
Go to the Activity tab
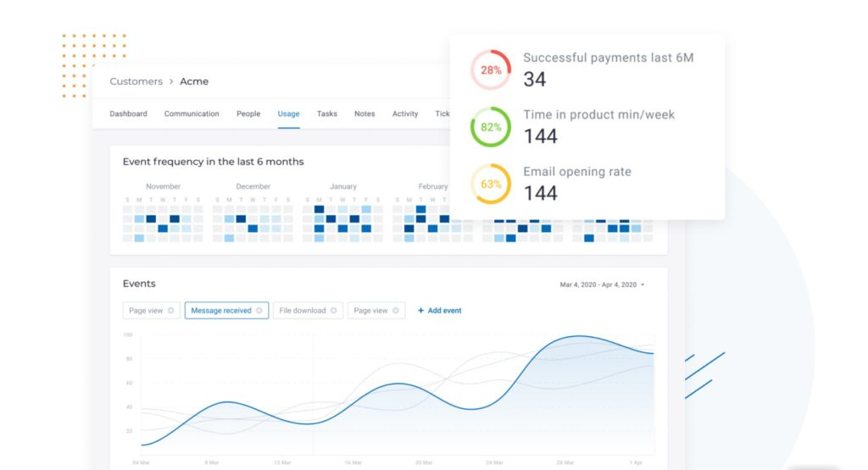click(x=405, y=113)
